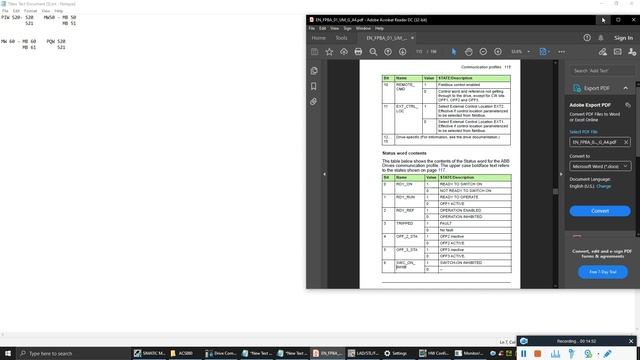The height and width of the screenshot is (360, 640).
Task: Print the PDF with the printer icon
Action: click(358, 52)
